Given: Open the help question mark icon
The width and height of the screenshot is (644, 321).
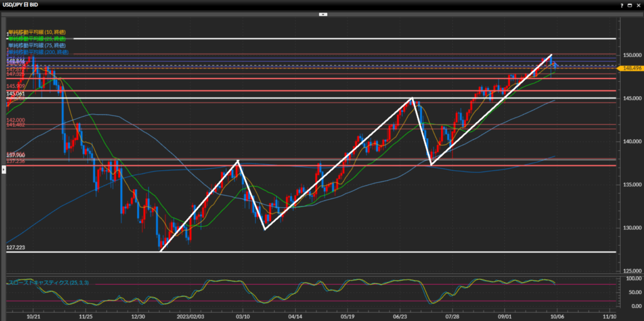Looking at the screenshot, I should [x=621, y=5].
